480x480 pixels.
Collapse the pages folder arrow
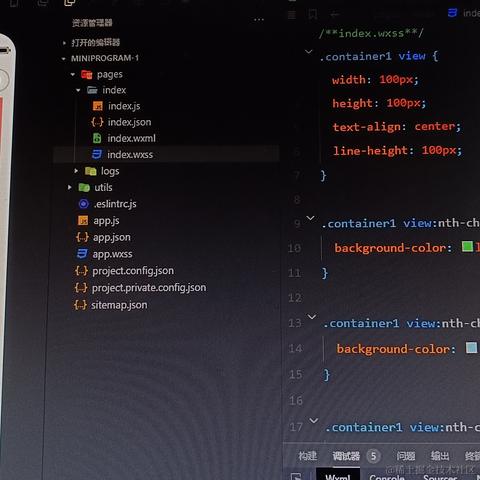[73, 74]
